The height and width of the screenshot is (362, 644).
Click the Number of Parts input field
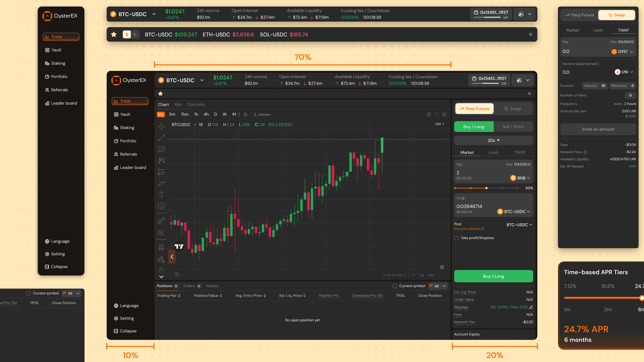tap(630, 95)
